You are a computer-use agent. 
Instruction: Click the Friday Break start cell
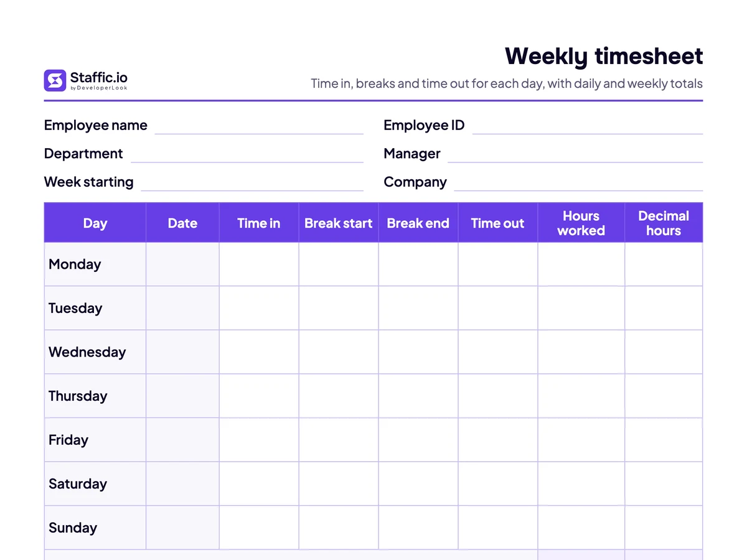339,440
